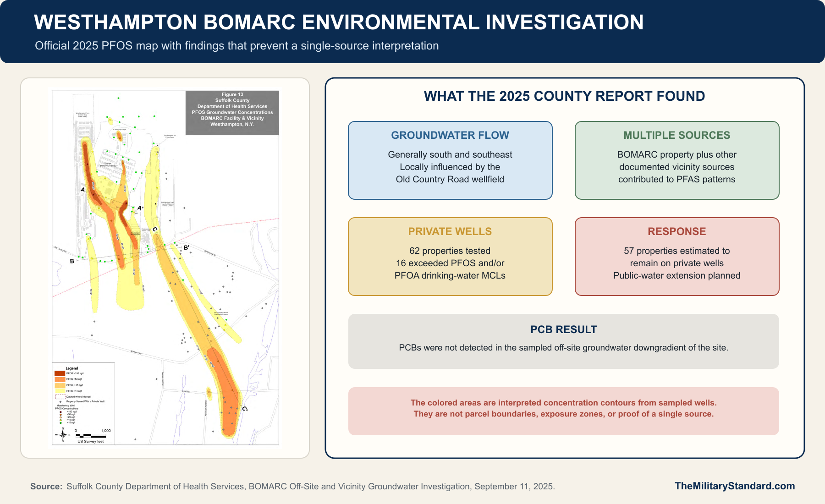825x504 pixels.
Task: Click cross-section label A on the map
Action: pyautogui.click(x=82, y=190)
